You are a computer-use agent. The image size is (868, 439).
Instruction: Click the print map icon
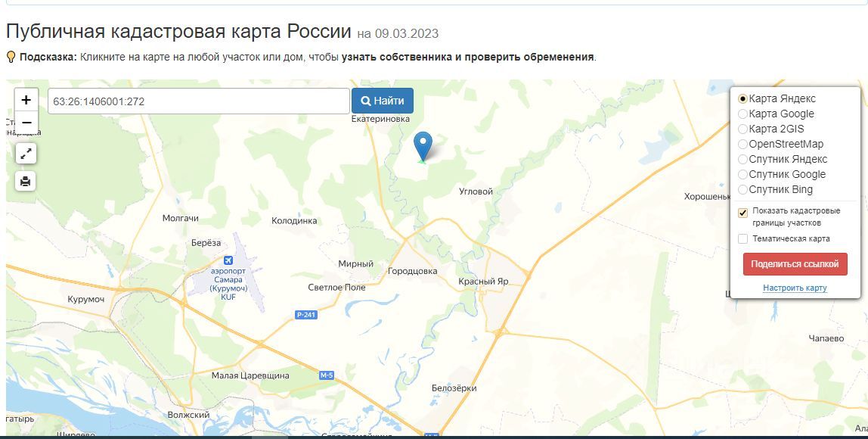[26, 181]
